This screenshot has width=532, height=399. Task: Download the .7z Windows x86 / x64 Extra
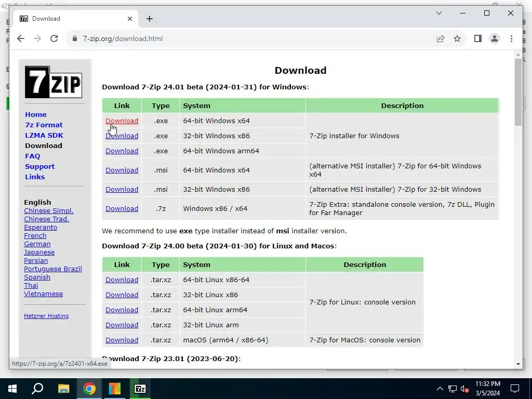(x=122, y=209)
